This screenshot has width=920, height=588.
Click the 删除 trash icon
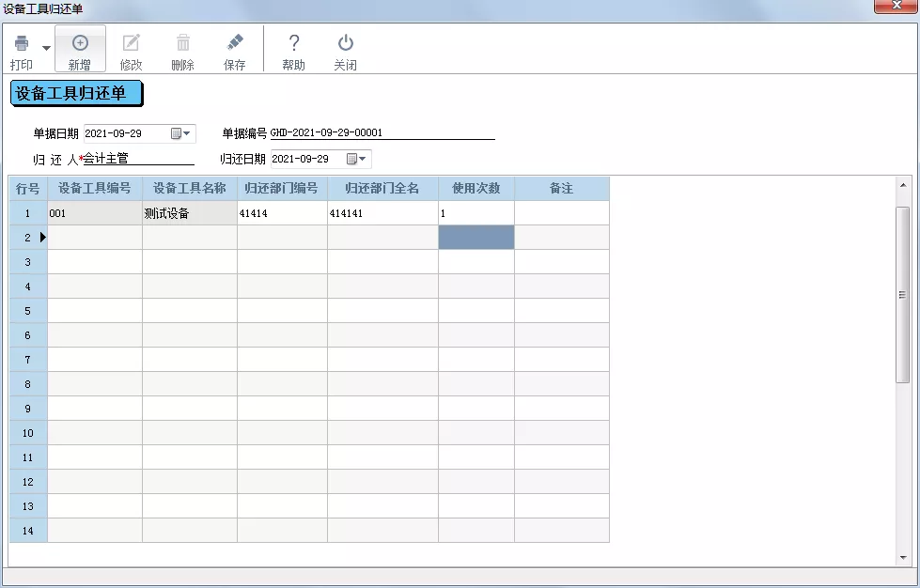(x=183, y=43)
